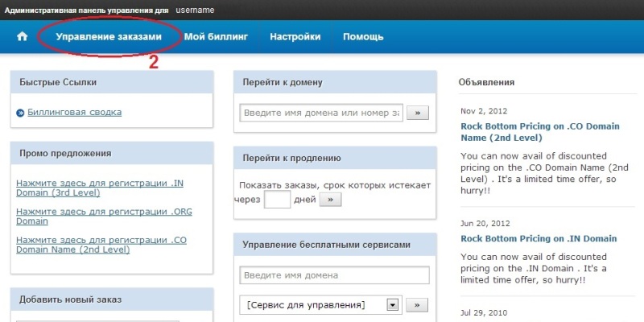Screen dimensions: 644x322
Task: Expand the Сервис для управления dropdown
Action: click(x=320, y=305)
